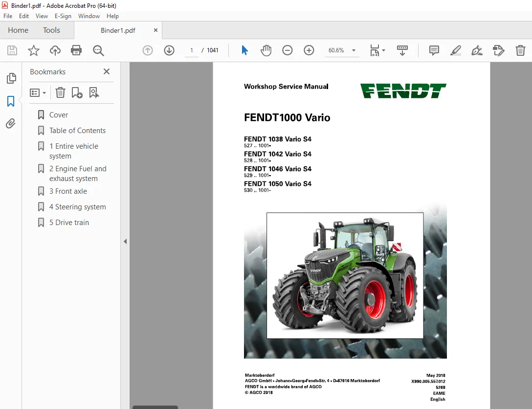Add a new bookmark icon

coord(77,92)
